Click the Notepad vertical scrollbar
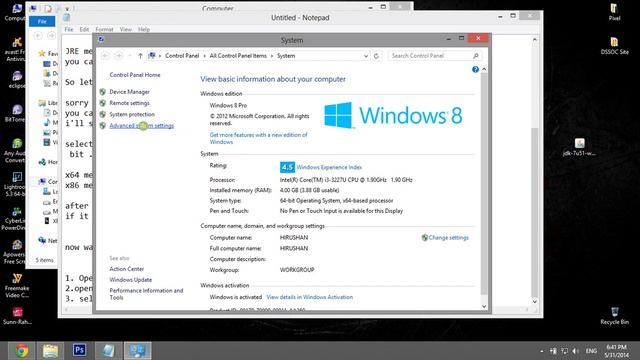Image resolution: width=640 pixels, height=360 pixels. (x=535, y=212)
